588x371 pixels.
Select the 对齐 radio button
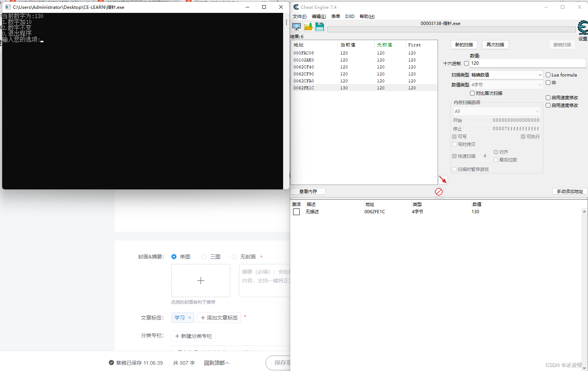(x=496, y=152)
